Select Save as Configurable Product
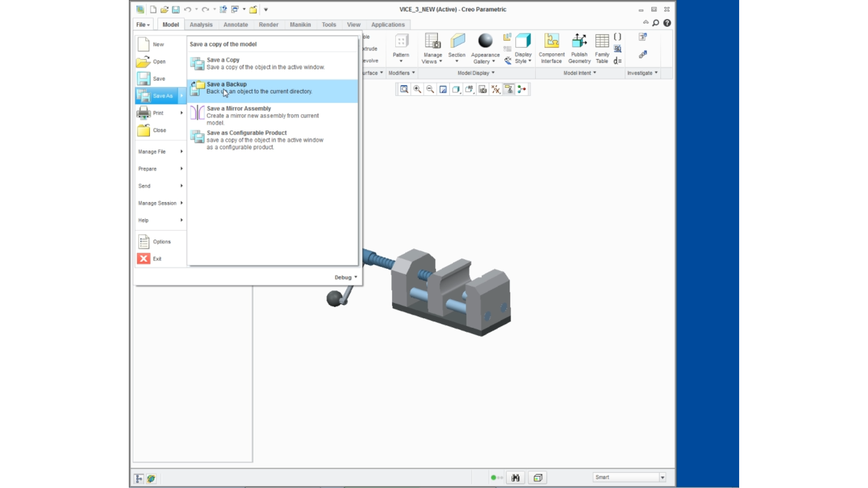Image resolution: width=868 pixels, height=488 pixels. click(x=272, y=140)
